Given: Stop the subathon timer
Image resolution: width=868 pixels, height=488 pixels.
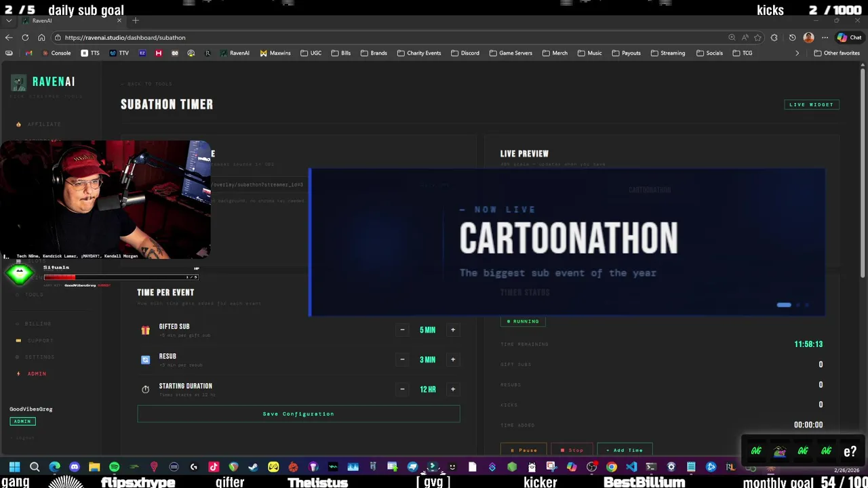Looking at the screenshot, I should pos(571,449).
